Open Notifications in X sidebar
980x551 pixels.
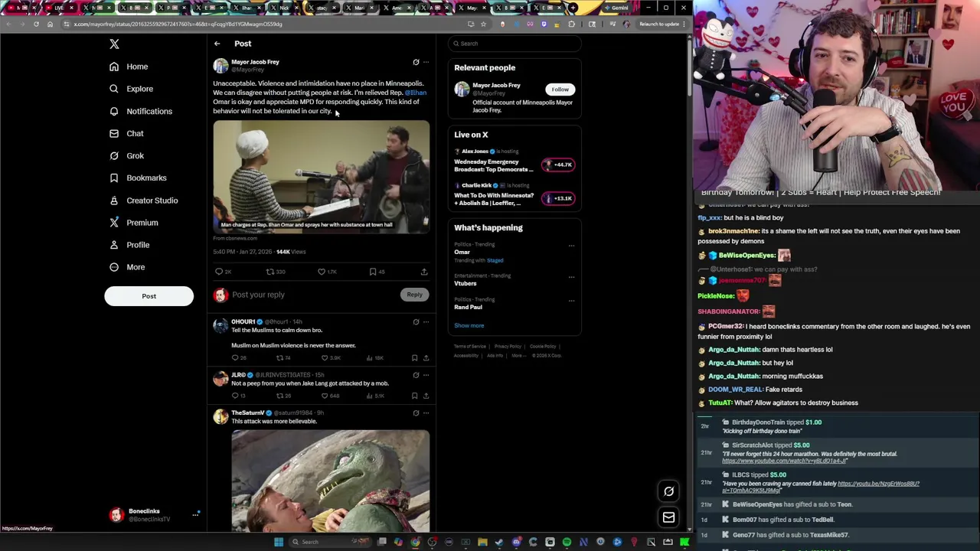click(x=140, y=111)
